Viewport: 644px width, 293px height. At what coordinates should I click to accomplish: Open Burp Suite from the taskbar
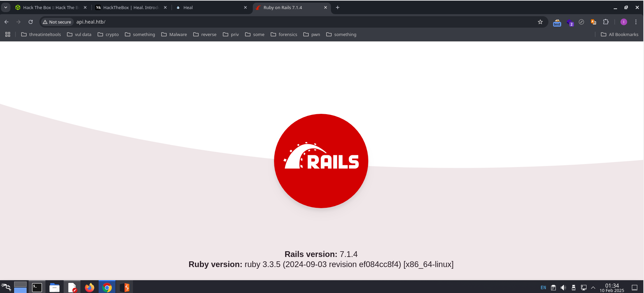point(125,287)
